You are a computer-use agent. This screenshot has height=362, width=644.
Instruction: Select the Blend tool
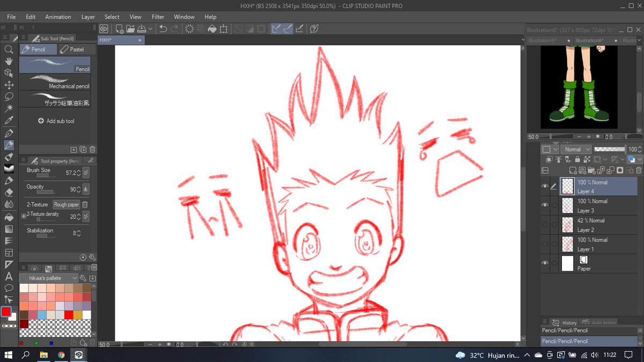point(9,204)
